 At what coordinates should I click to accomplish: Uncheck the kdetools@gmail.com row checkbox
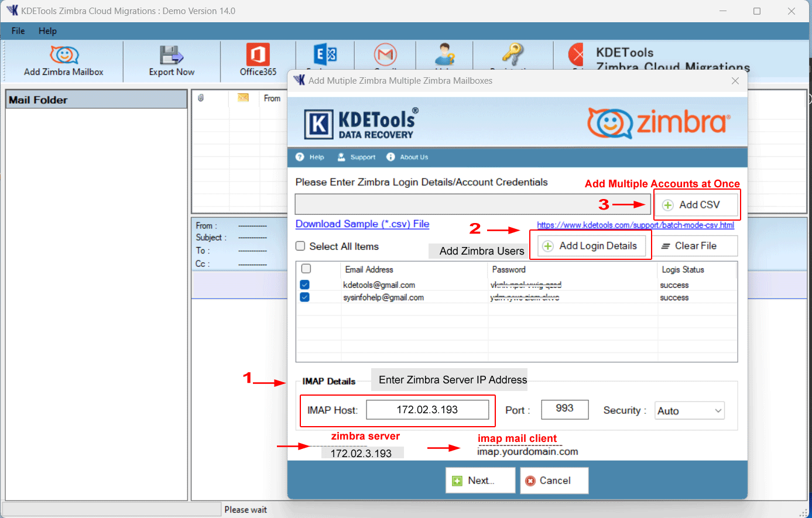304,285
